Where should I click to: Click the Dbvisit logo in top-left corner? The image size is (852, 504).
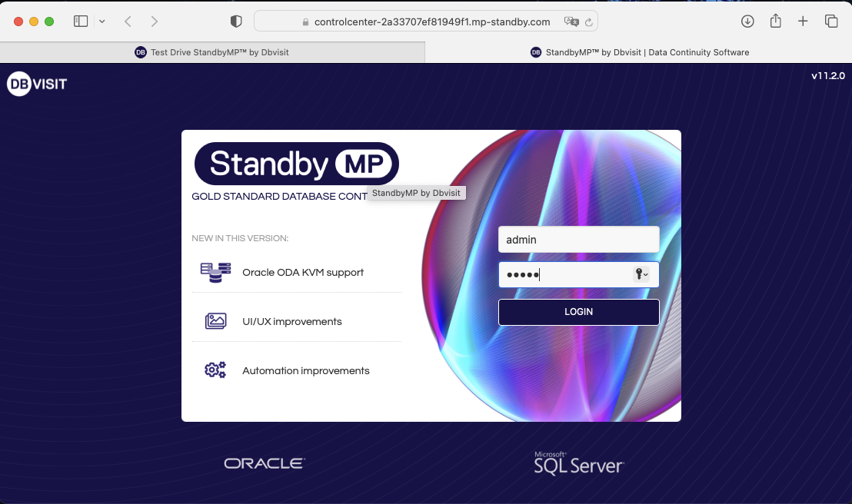pos(37,84)
